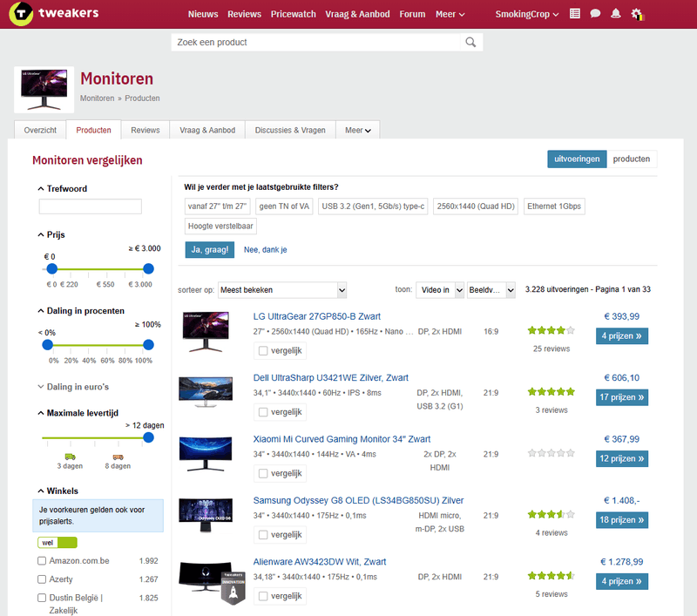Go to Pricewatch in top navigation
697x616 pixels.
point(294,14)
